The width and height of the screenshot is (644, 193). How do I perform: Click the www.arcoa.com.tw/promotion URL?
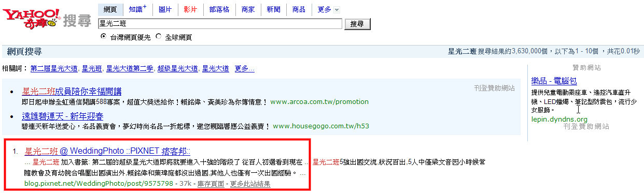(x=319, y=102)
